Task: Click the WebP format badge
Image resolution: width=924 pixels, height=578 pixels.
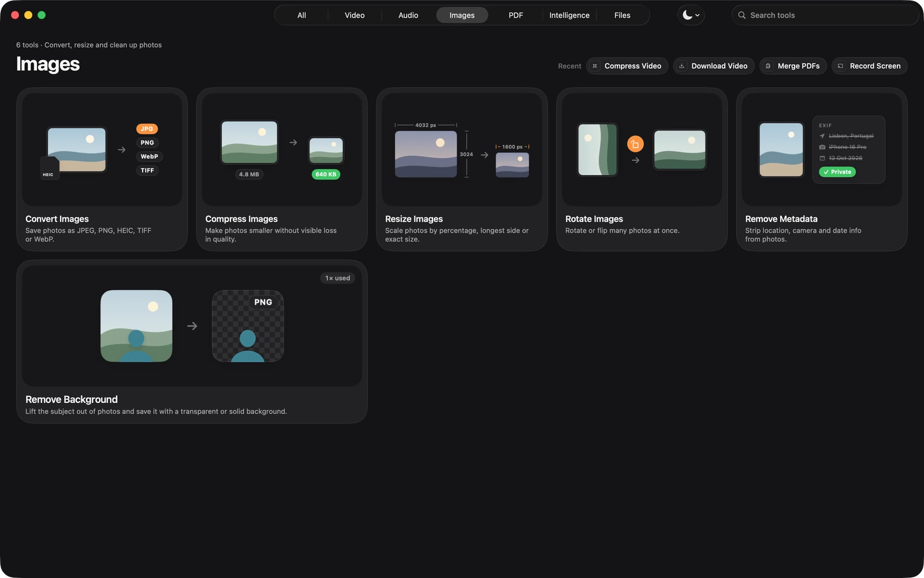Action: coord(149,157)
